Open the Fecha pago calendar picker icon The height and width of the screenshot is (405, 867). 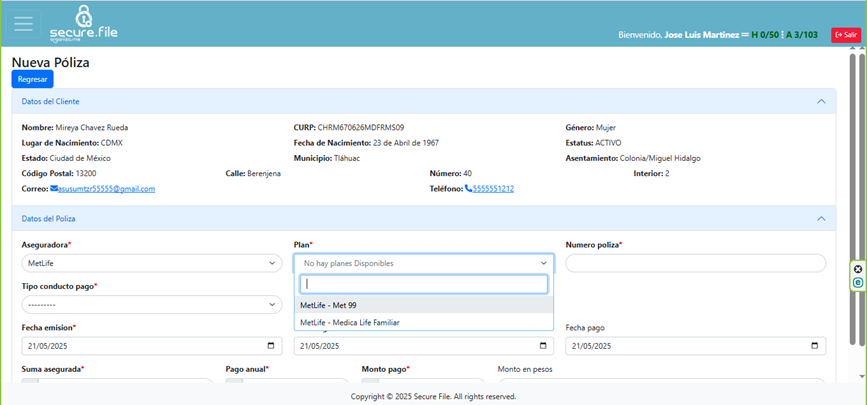tap(816, 346)
